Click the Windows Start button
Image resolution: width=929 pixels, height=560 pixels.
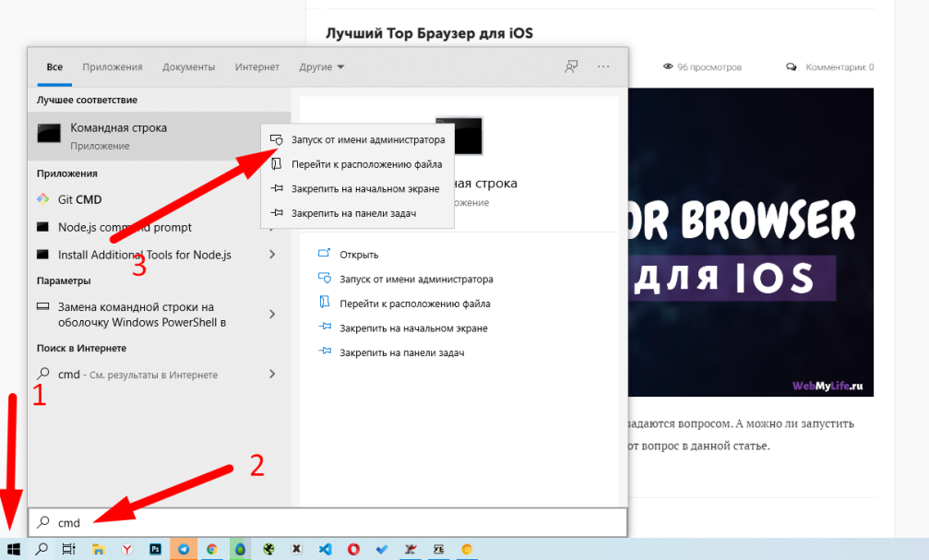tap(14, 549)
